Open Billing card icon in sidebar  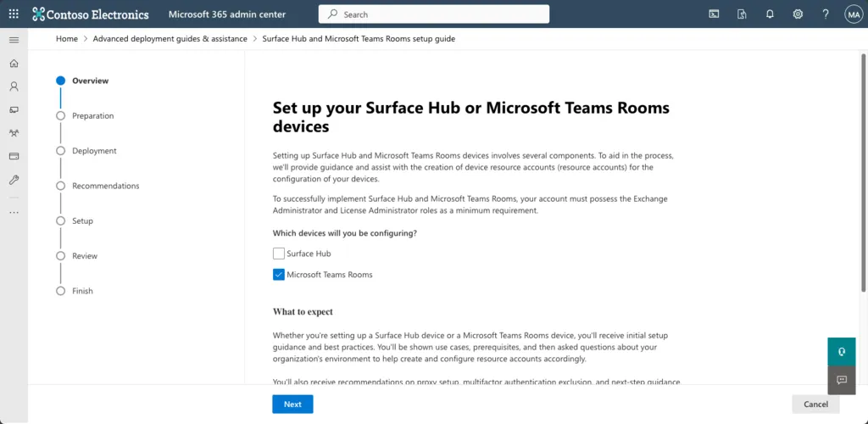[x=14, y=156]
